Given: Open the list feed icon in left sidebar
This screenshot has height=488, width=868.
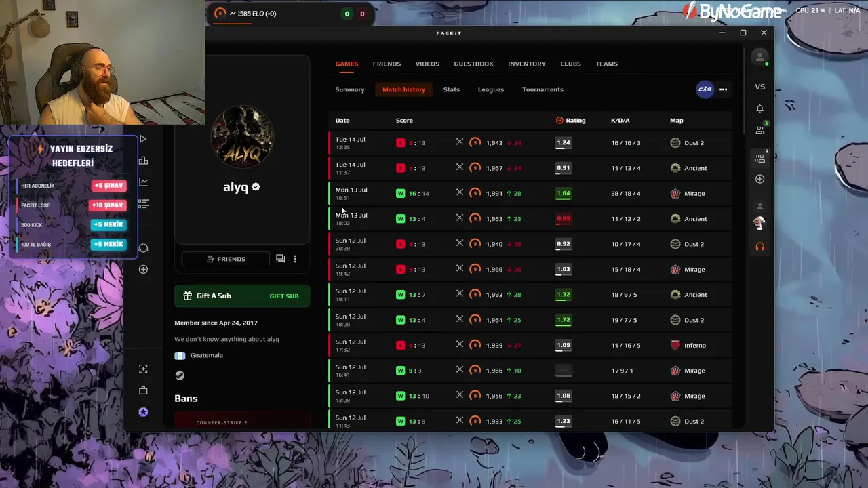Looking at the screenshot, I should pos(143,204).
